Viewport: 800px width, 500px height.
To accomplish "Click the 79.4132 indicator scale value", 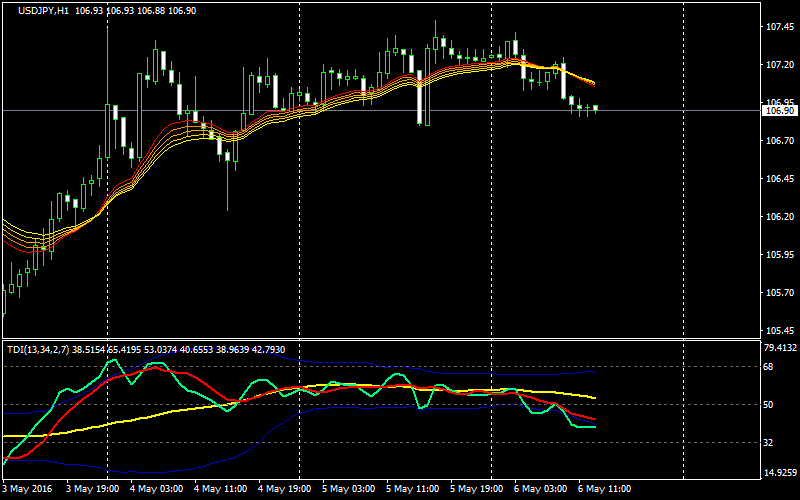I will (x=779, y=348).
